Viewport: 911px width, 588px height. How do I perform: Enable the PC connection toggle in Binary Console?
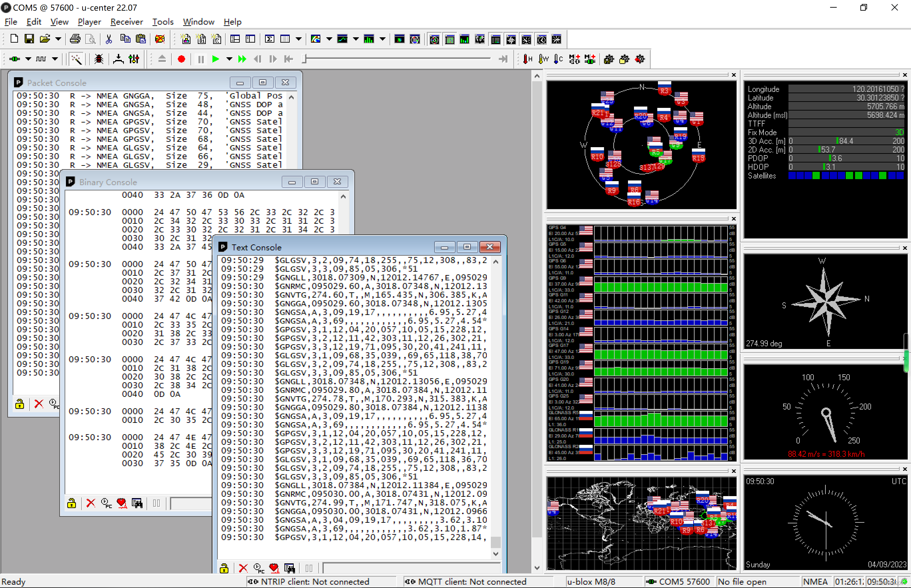pyautogui.click(x=106, y=503)
